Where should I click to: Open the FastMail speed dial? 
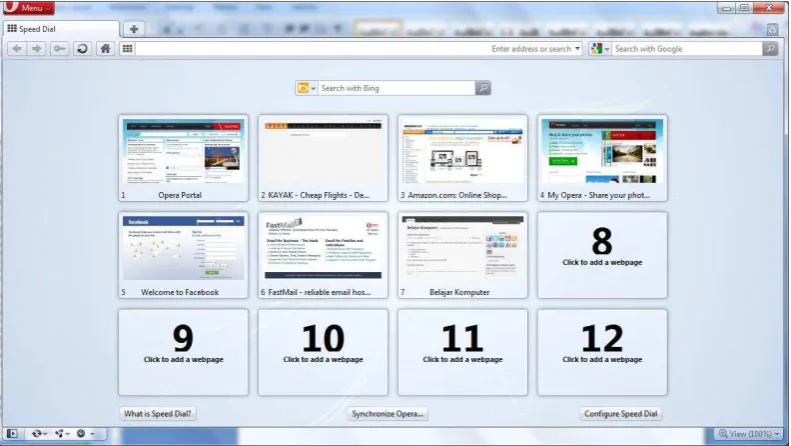pyautogui.click(x=323, y=255)
